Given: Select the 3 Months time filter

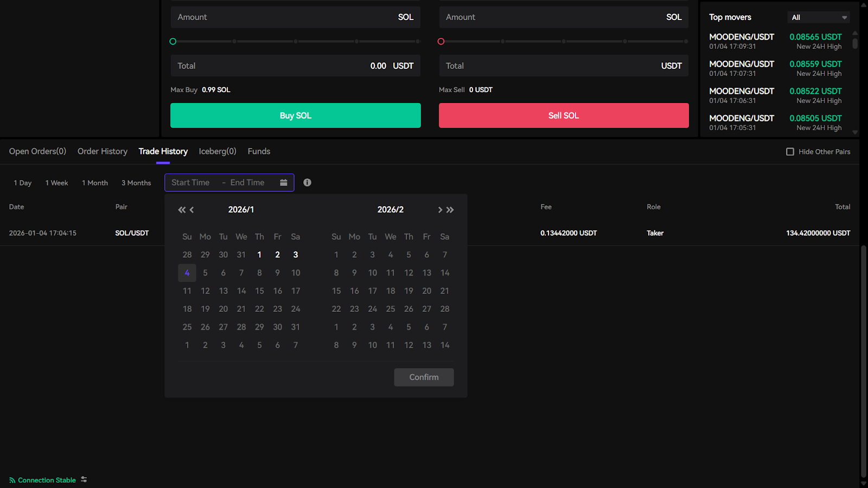Looking at the screenshot, I should click(136, 183).
